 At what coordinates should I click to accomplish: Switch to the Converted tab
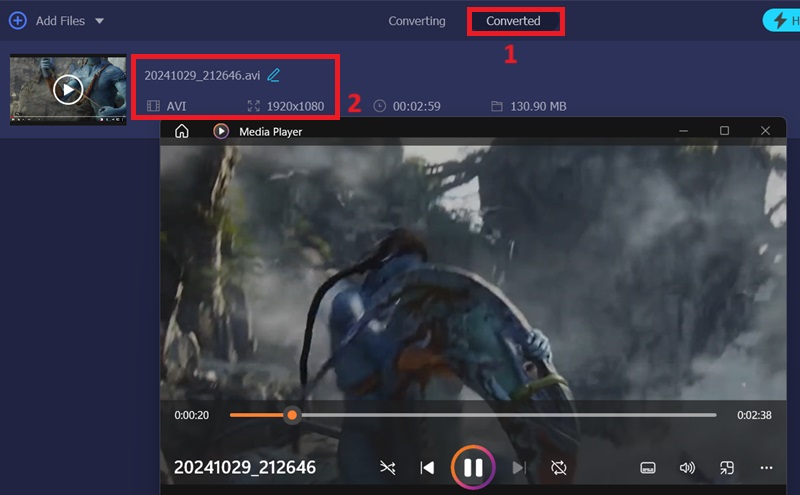(x=513, y=21)
